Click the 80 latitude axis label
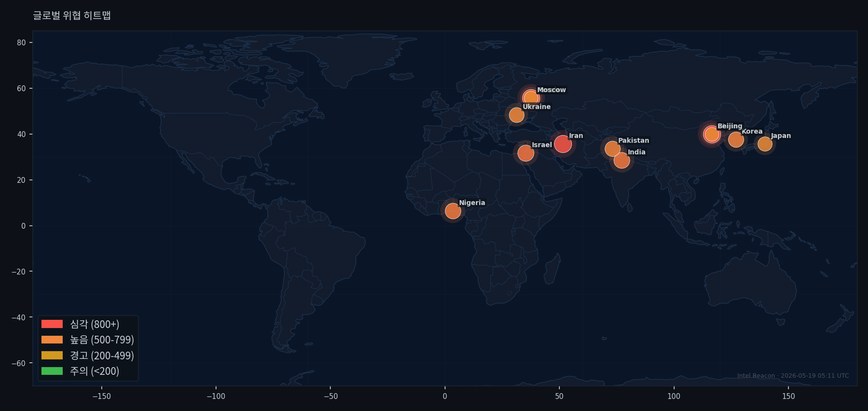The height and width of the screenshot is (411, 868). pos(21,42)
